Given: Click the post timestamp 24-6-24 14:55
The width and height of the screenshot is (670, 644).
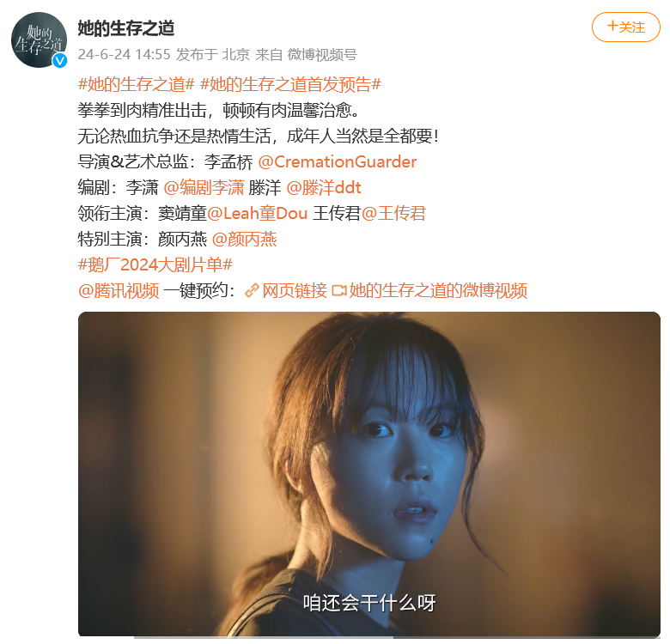Looking at the screenshot, I should point(124,55).
